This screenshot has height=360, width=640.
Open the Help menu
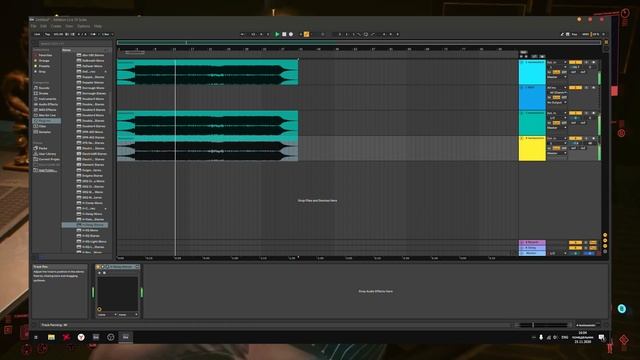pyautogui.click(x=98, y=26)
